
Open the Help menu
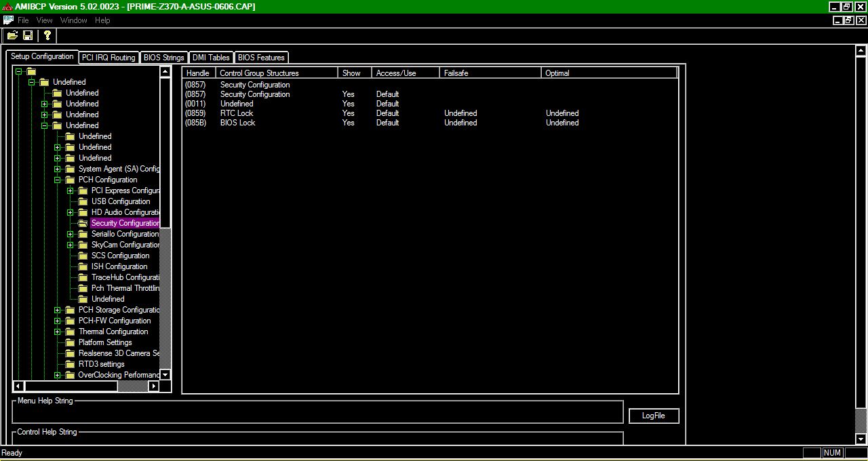102,20
